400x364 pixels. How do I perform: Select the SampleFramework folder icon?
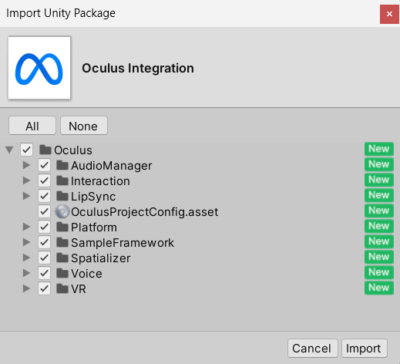click(62, 242)
